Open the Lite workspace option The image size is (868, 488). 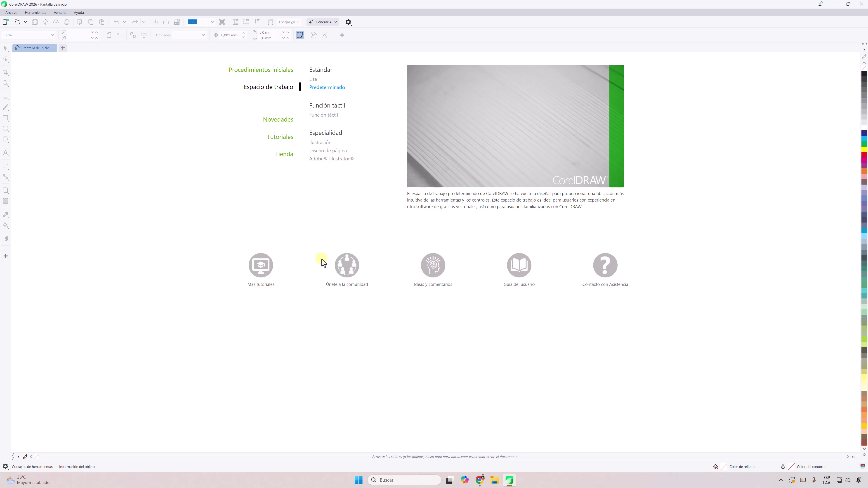pyautogui.click(x=313, y=79)
